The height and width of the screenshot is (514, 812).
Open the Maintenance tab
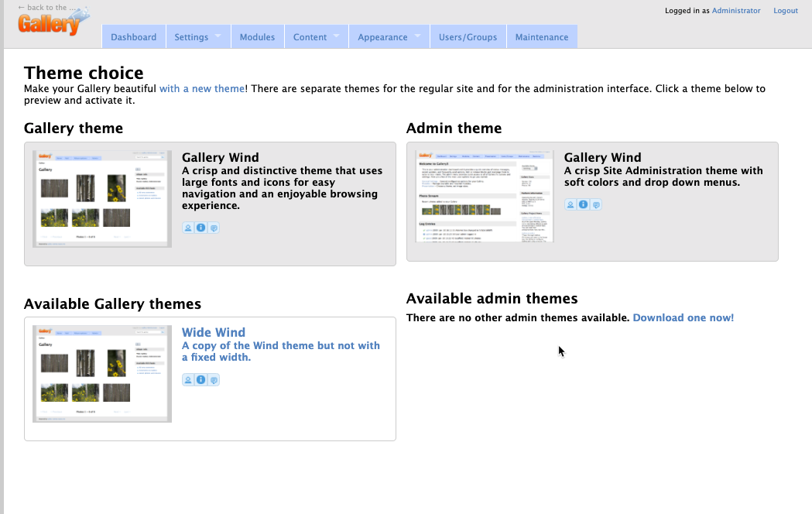click(x=542, y=36)
